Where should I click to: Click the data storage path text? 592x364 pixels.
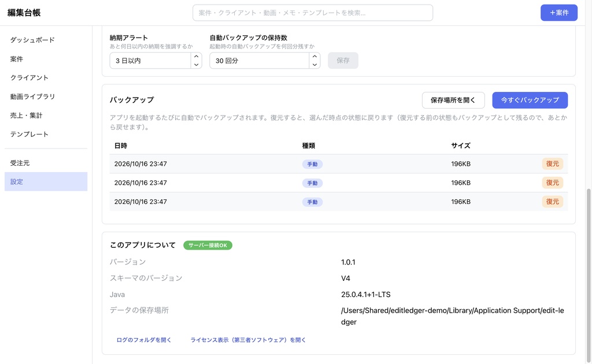pyautogui.click(x=452, y=316)
